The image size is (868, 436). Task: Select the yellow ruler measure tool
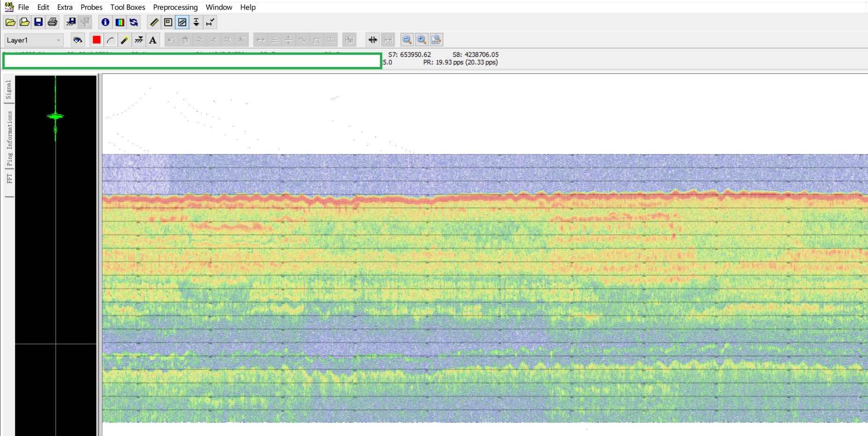click(154, 22)
